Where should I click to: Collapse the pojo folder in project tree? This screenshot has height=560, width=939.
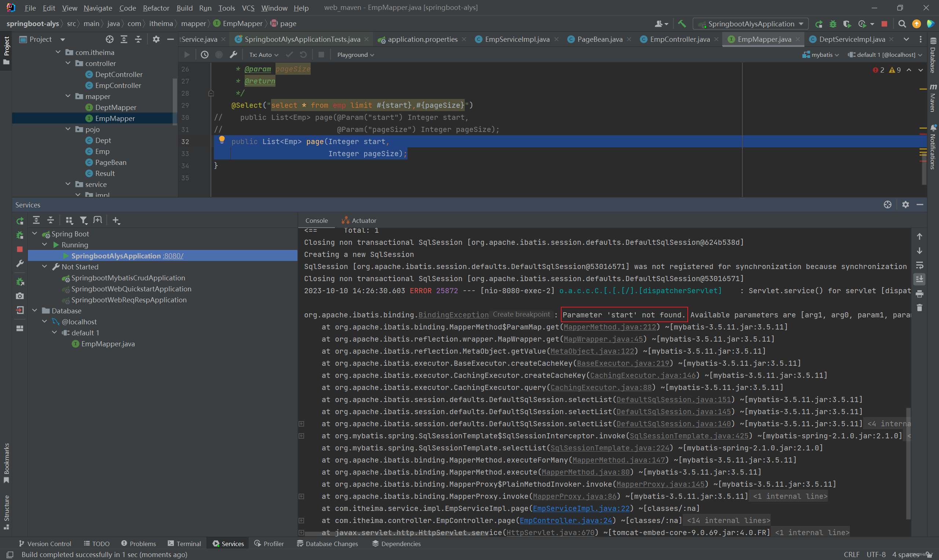click(x=68, y=129)
